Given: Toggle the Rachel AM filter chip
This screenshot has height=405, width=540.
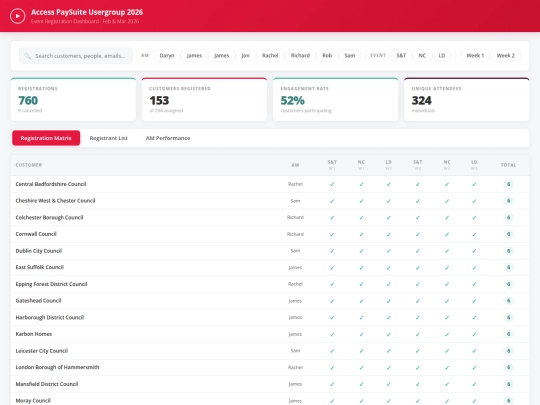Looking at the screenshot, I should point(270,55).
